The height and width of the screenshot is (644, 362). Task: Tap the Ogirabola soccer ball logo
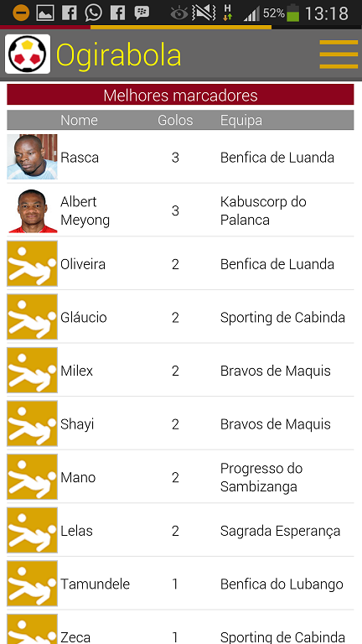(28, 54)
